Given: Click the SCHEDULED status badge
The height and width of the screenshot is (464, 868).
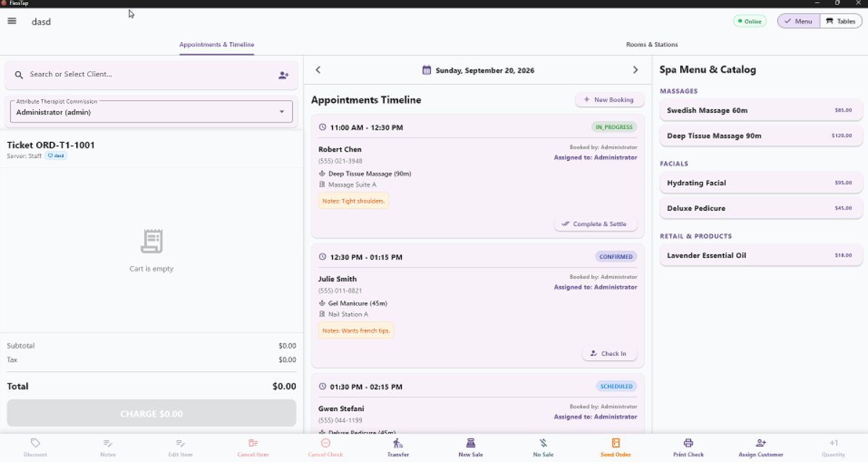Looking at the screenshot, I should click(x=616, y=386).
